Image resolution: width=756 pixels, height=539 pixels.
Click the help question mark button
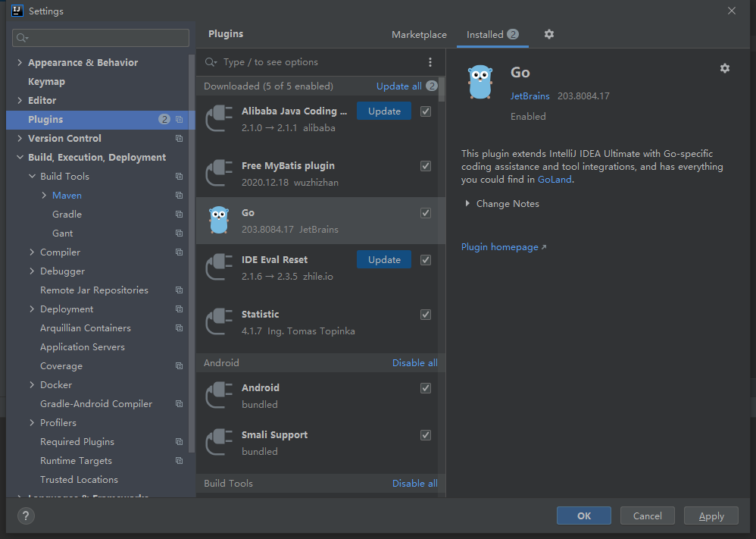[26, 515]
